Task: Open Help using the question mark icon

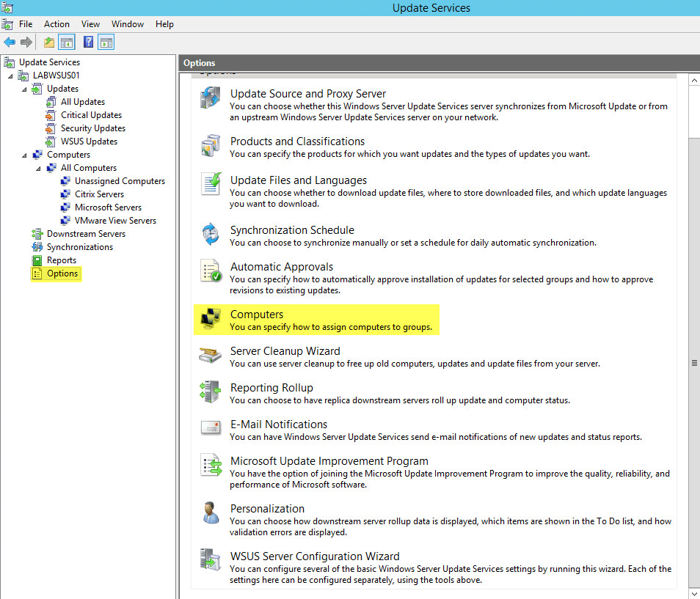Action: pos(88,42)
